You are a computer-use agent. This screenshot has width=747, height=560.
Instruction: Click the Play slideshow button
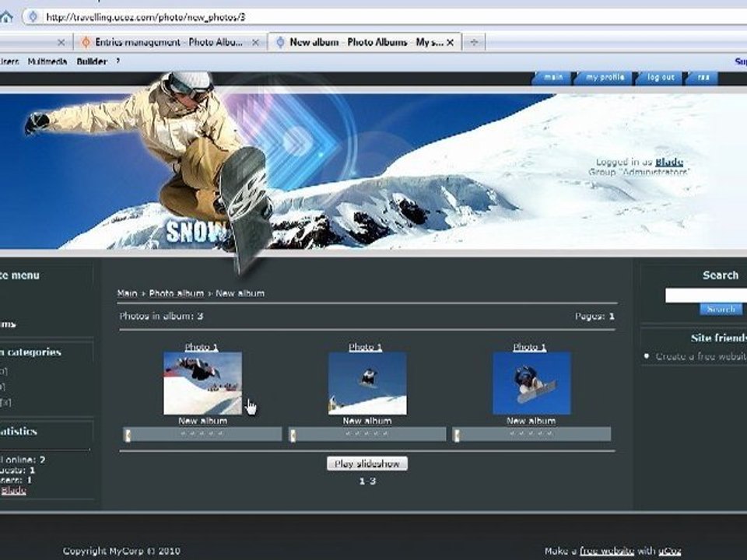point(367,464)
